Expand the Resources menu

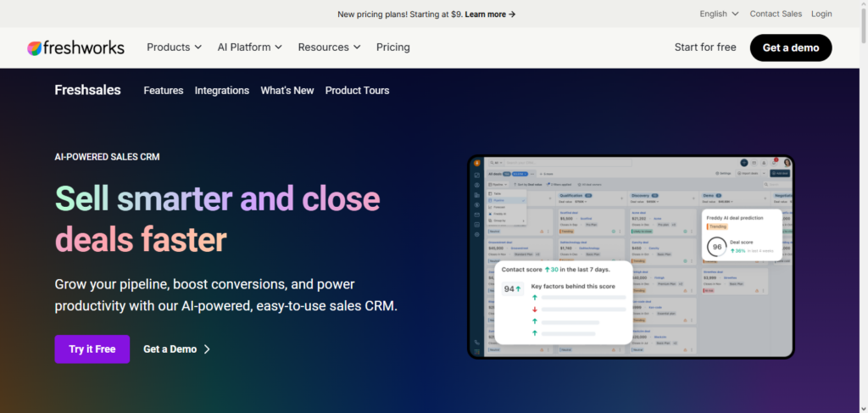point(330,47)
